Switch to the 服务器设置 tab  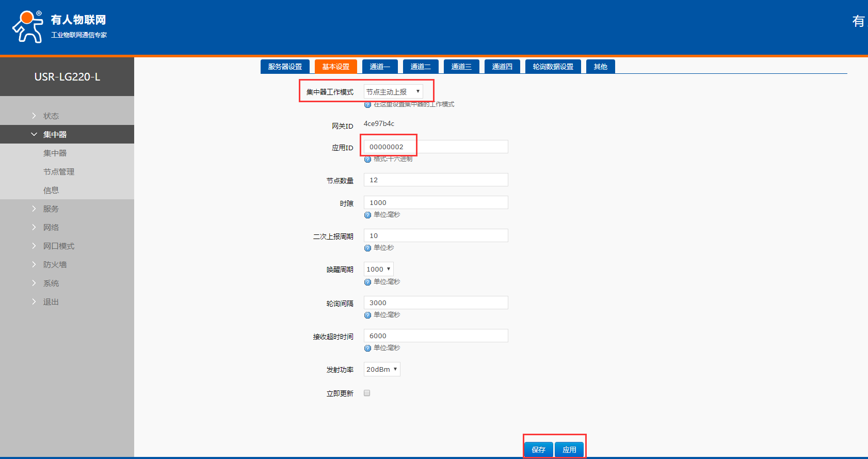click(x=285, y=67)
